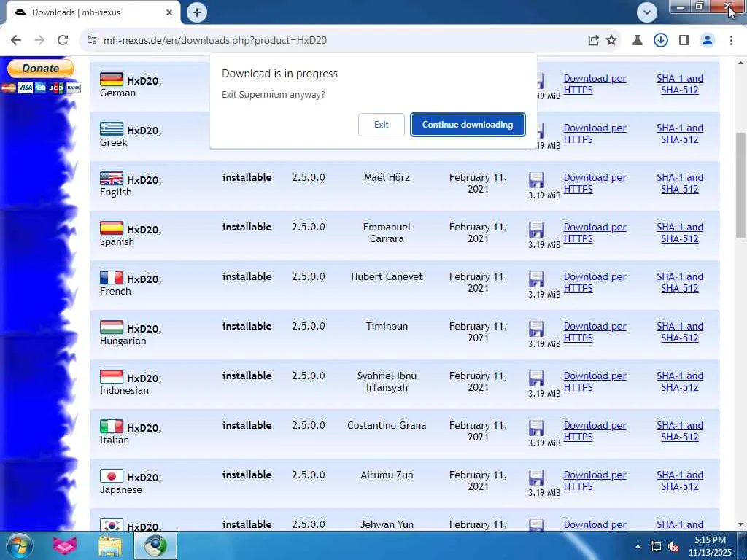Open the tab search dropdown
The width and height of the screenshot is (747, 560).
(647, 12)
